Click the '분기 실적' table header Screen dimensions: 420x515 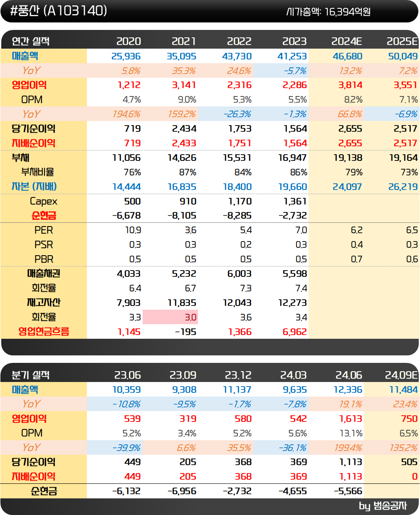coord(31,375)
